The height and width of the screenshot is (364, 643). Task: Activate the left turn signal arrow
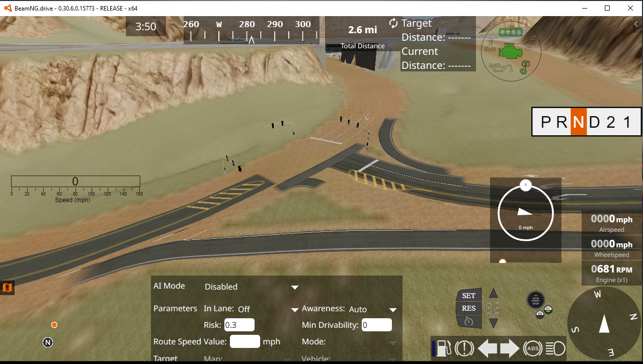point(487,348)
